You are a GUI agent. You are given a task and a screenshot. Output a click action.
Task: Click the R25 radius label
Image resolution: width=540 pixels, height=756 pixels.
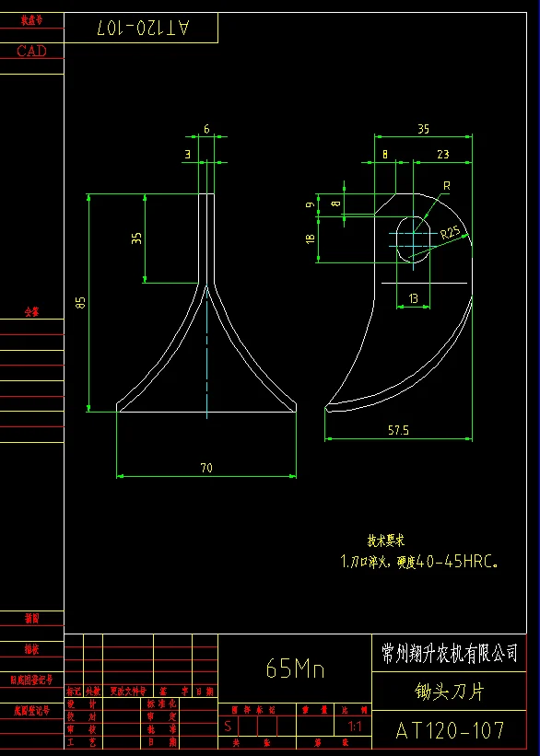pyautogui.click(x=451, y=233)
